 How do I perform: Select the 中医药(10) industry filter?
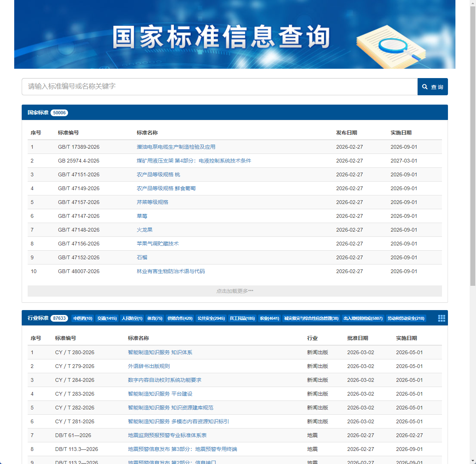82,318
